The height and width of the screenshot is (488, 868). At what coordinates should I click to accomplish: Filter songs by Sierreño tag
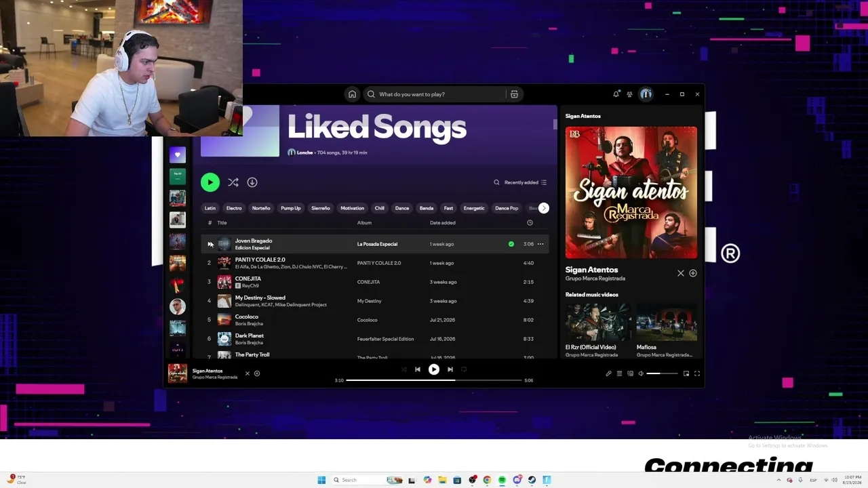coord(321,208)
